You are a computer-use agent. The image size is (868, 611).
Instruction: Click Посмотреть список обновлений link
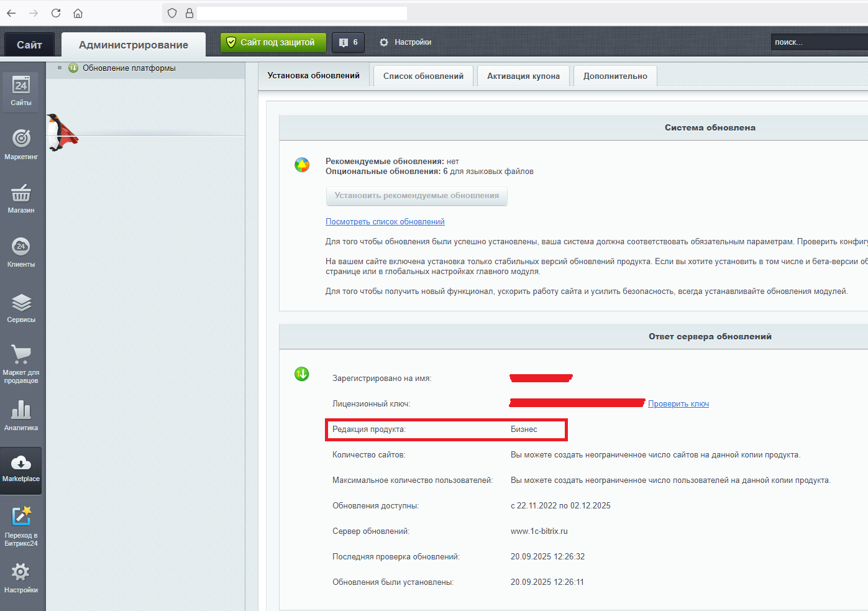click(x=385, y=222)
